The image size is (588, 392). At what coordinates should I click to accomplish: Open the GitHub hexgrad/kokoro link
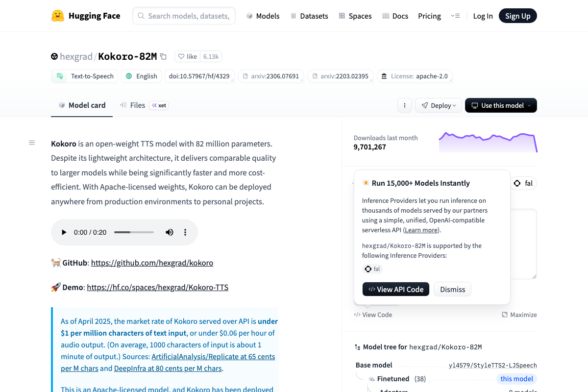coord(152,263)
